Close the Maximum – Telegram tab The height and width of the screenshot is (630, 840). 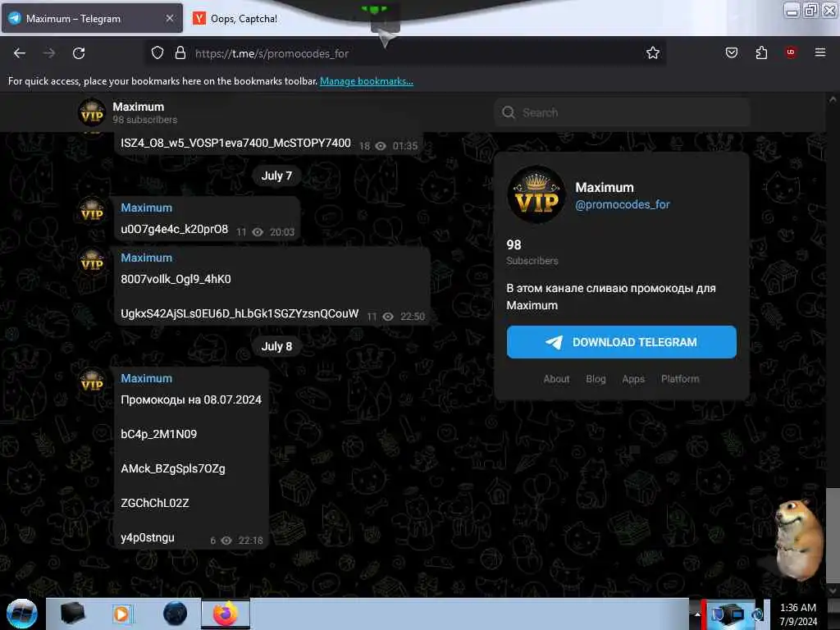point(169,18)
